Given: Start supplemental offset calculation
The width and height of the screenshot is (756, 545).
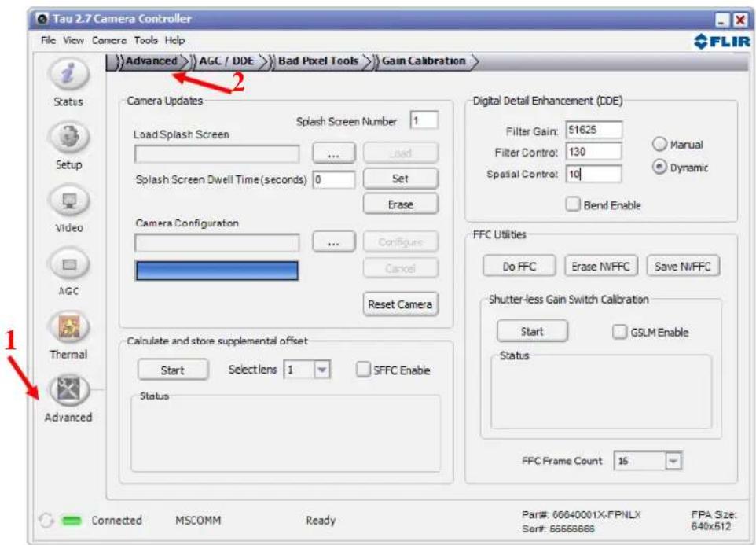Looking at the screenshot, I should pyautogui.click(x=173, y=370).
